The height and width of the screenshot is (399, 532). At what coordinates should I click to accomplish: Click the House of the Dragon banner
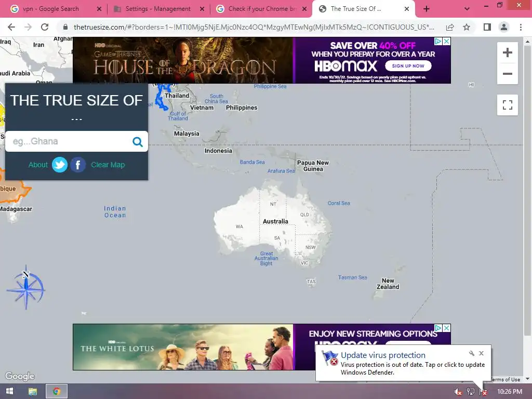pos(183,60)
